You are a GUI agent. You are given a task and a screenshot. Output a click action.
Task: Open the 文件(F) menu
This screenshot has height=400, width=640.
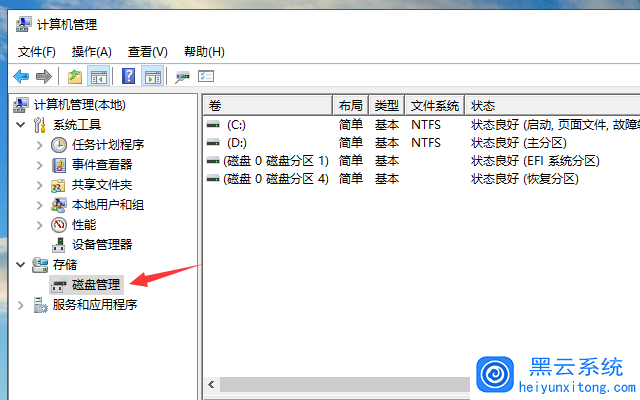[37, 52]
